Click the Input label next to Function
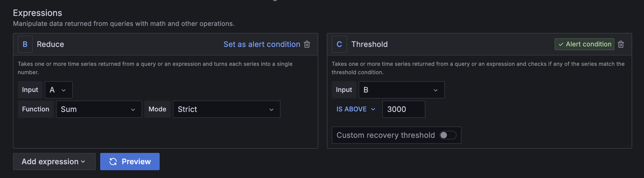This screenshot has width=644, height=178. (30, 90)
